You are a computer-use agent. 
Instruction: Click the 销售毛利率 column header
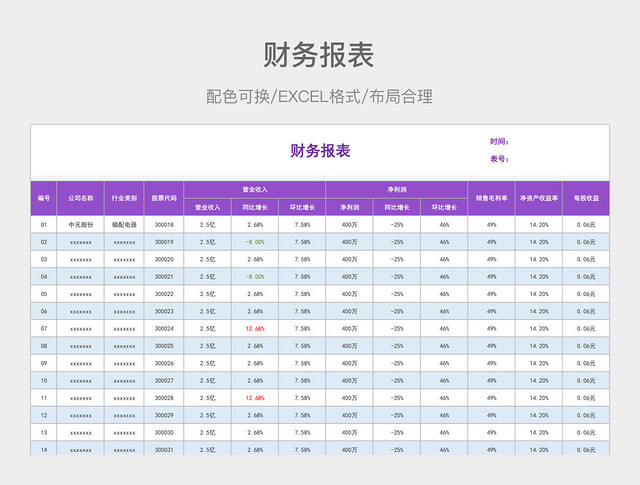click(x=491, y=198)
